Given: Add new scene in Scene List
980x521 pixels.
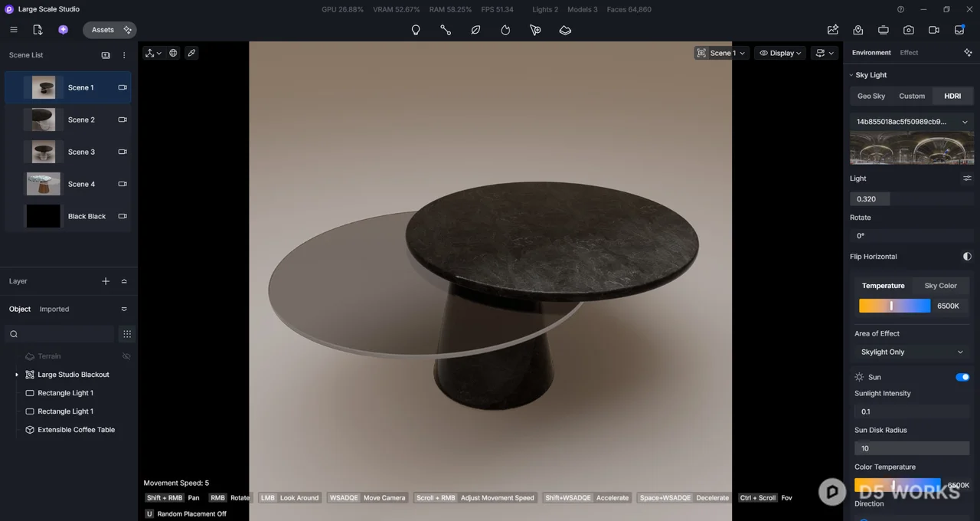Looking at the screenshot, I should tap(106, 55).
